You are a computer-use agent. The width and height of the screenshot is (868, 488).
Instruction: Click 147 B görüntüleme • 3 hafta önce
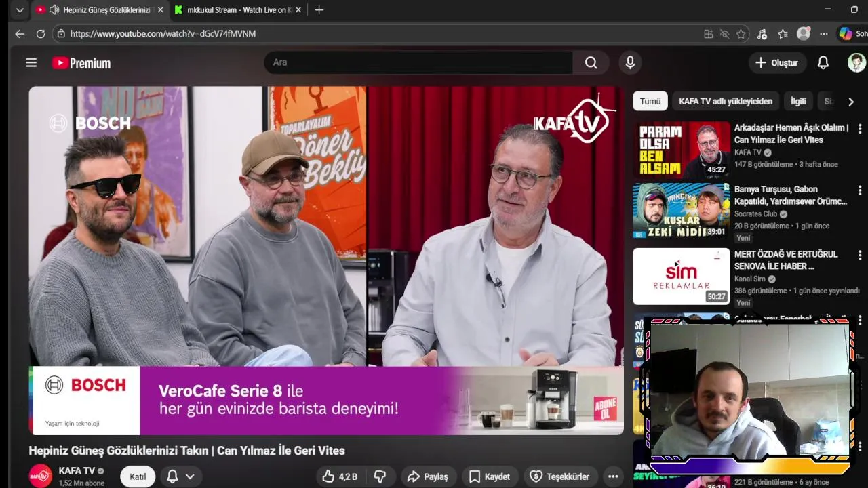pos(786,164)
